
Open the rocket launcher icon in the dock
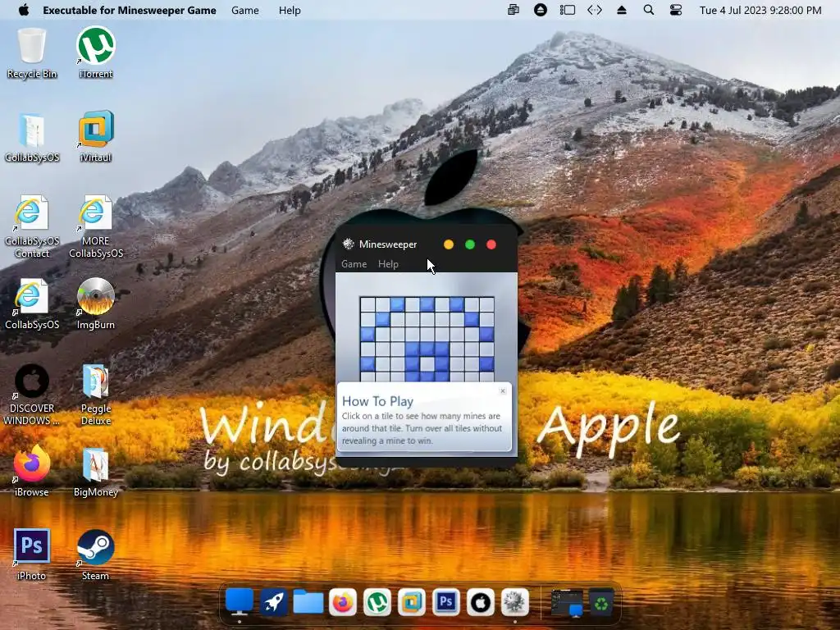274,602
